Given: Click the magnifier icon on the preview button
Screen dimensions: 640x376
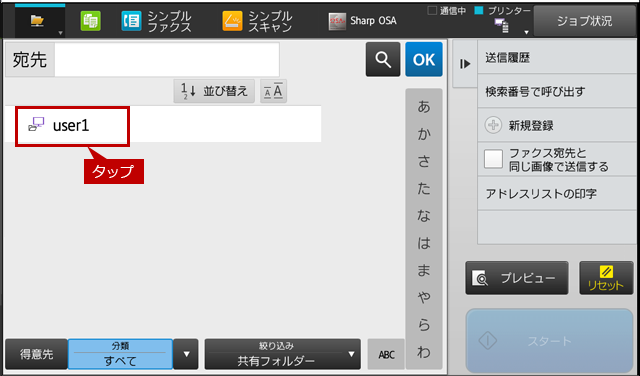Looking at the screenshot, I should point(480,278).
